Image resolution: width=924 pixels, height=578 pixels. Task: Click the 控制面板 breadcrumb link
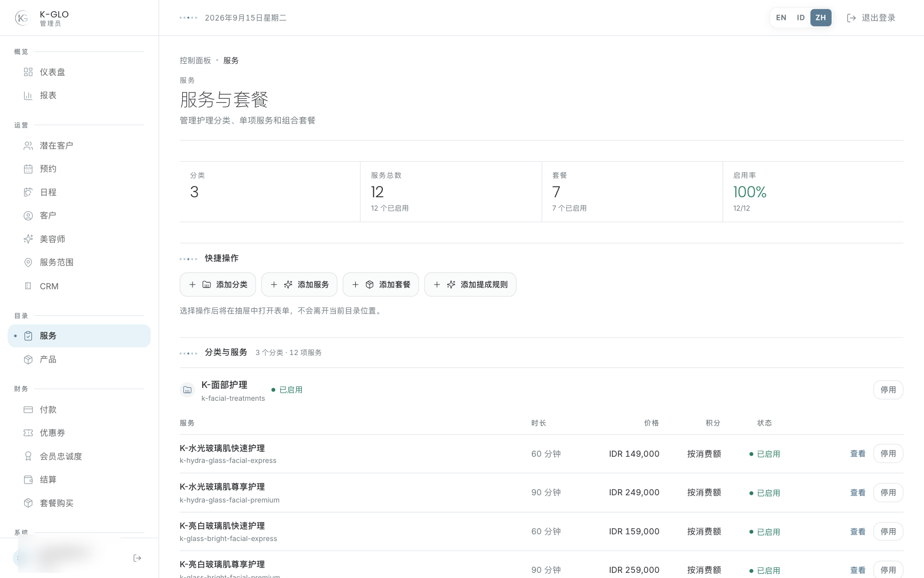click(x=195, y=61)
